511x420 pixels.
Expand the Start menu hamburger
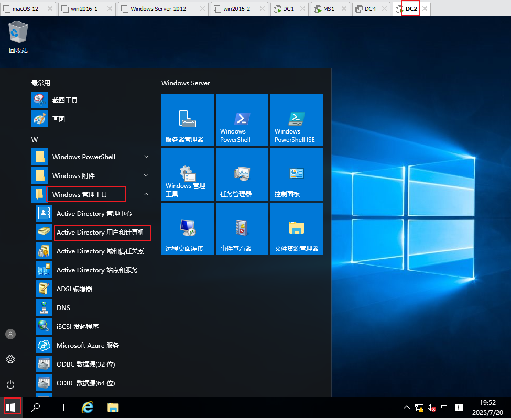click(10, 83)
